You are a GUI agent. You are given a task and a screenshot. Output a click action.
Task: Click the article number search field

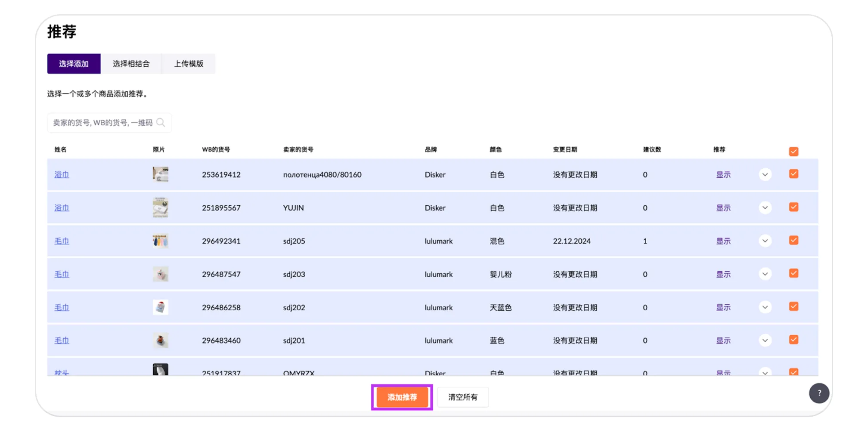(102, 123)
